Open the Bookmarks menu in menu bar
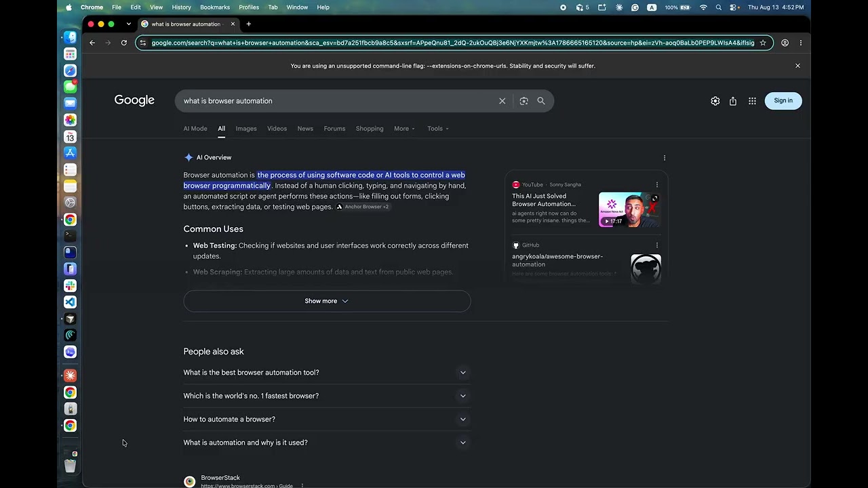Screen dimensions: 868x488 215,7
